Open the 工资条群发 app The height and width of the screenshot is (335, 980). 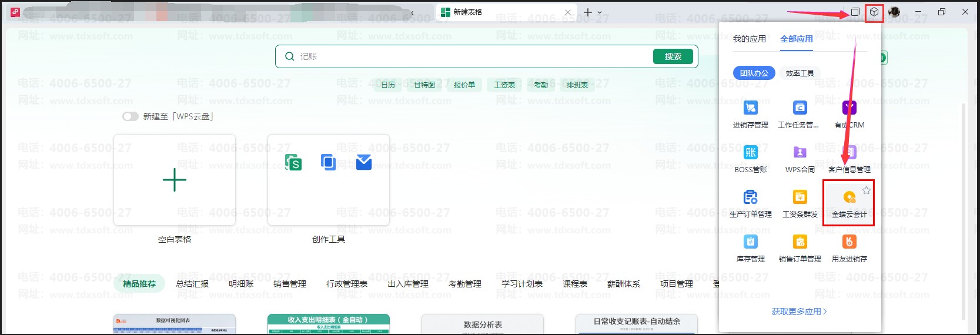[x=800, y=198]
